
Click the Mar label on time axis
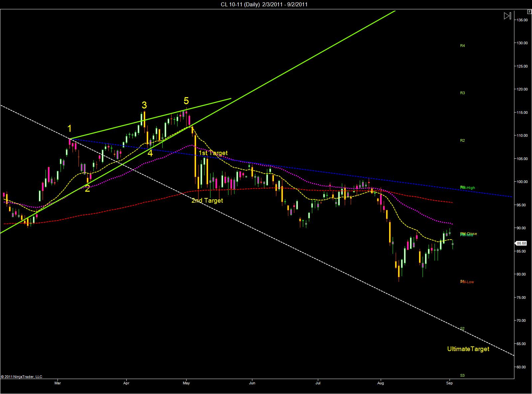point(58,383)
